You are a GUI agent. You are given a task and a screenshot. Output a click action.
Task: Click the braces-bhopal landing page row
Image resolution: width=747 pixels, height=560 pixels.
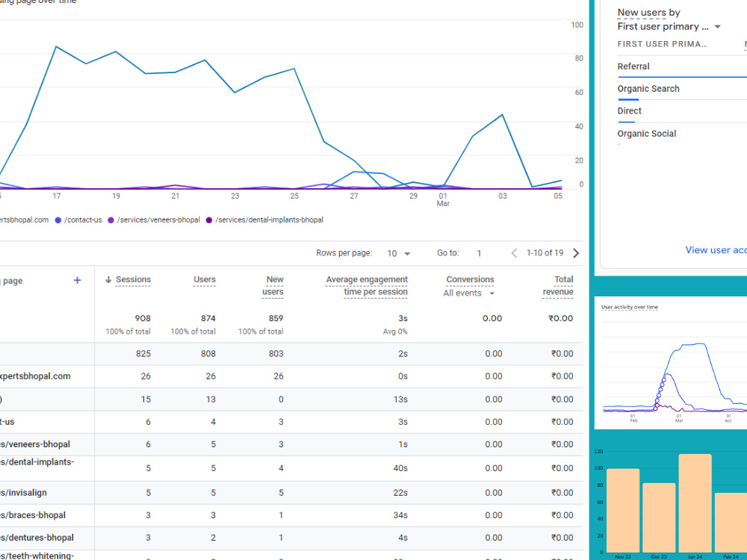tap(291, 515)
